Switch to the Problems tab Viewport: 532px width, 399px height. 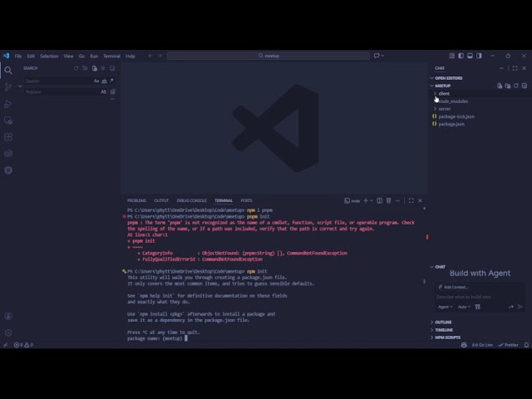point(136,200)
